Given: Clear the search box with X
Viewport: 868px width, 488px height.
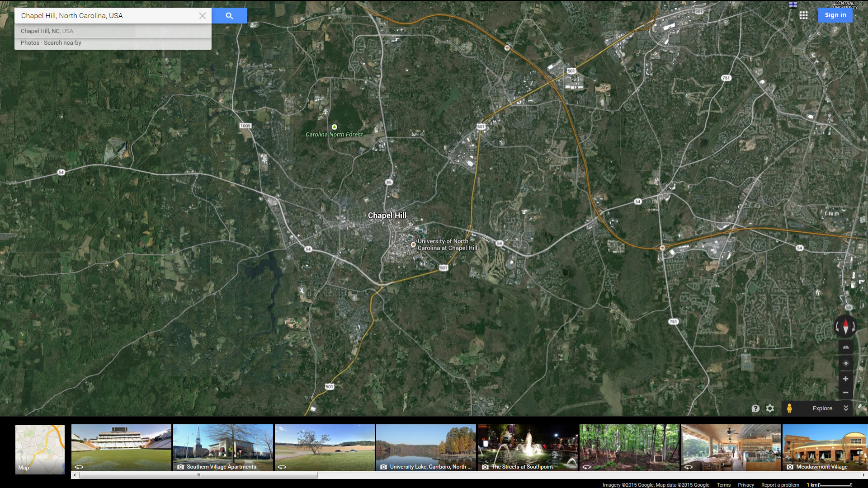Looking at the screenshot, I should coord(203,16).
